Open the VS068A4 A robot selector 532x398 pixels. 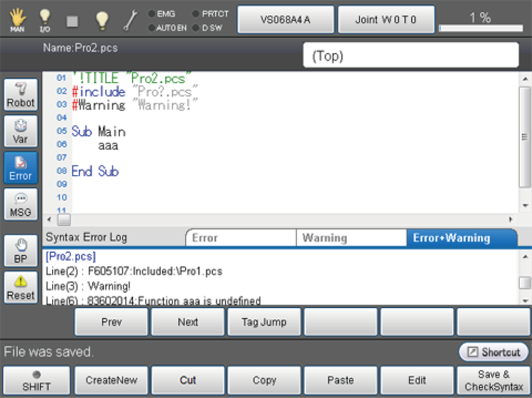point(285,20)
